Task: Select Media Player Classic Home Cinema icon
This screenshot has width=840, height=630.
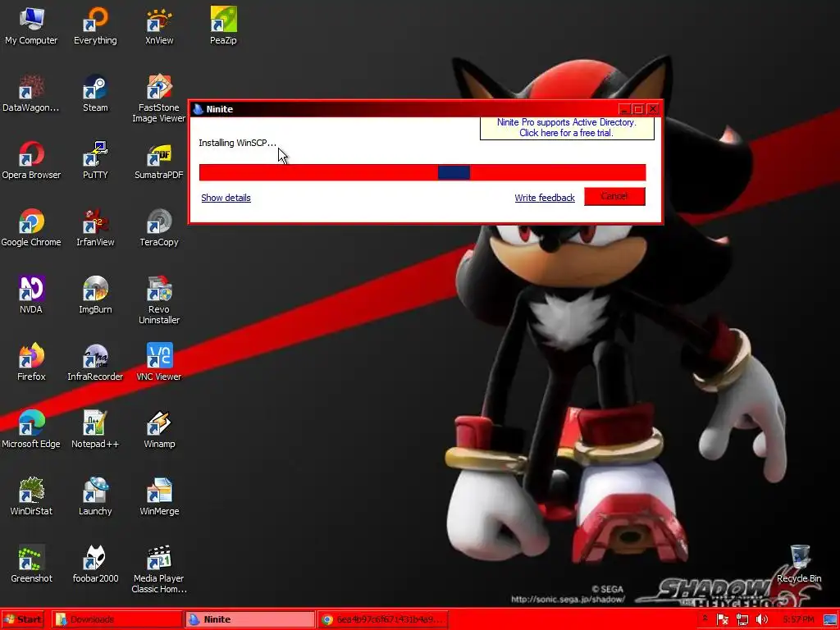Action: click(x=159, y=569)
